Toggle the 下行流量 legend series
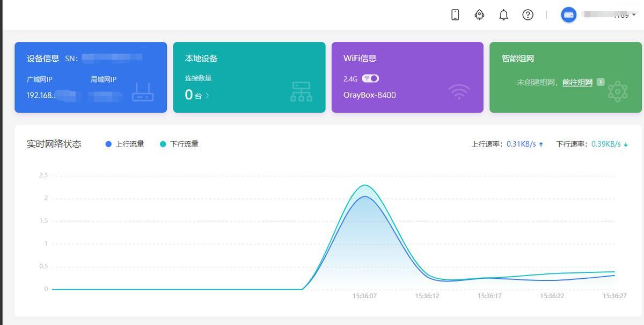The height and width of the screenshot is (325, 644). [x=179, y=144]
